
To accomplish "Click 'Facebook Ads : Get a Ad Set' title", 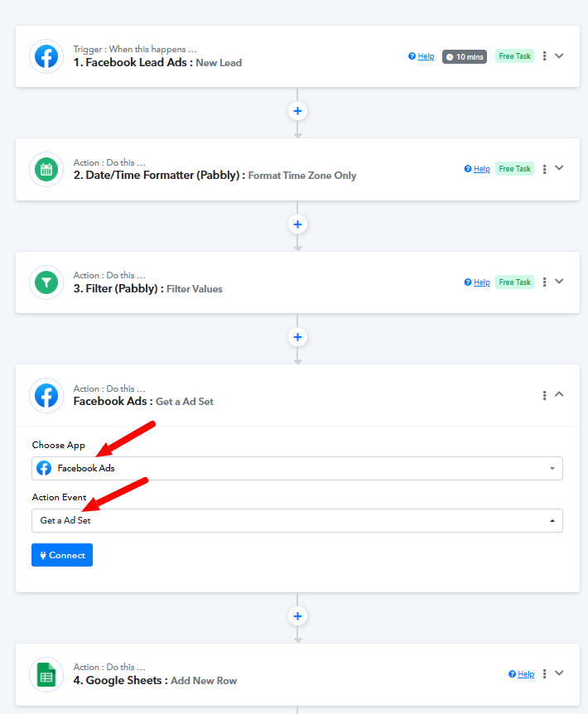I will [x=143, y=402].
